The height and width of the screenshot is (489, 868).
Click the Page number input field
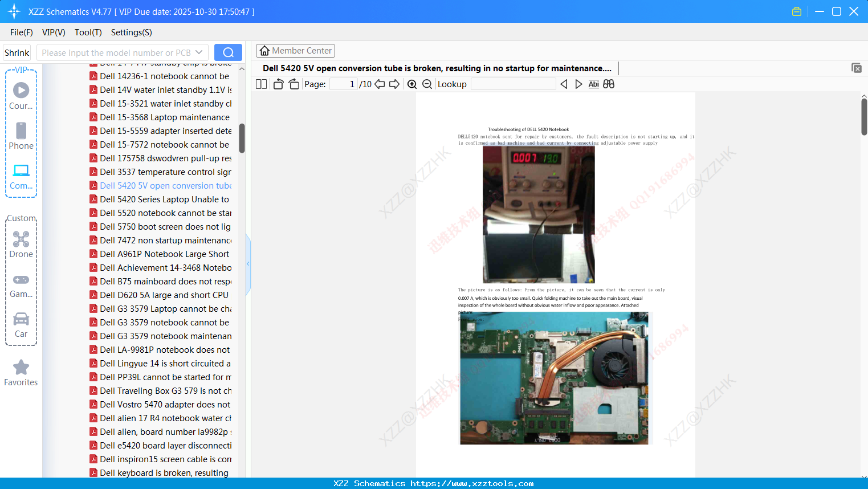coord(344,84)
